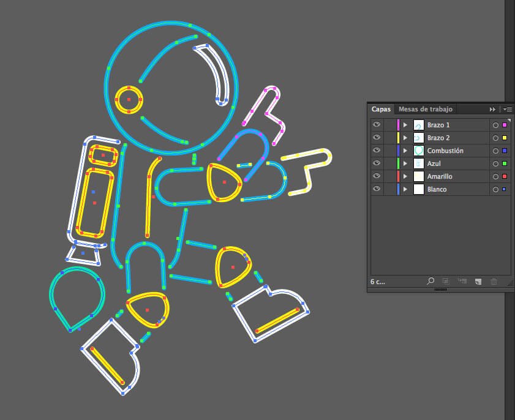Screen dimensions: 515x420
Task: Click target circle of Azul layer
Action: tap(495, 163)
